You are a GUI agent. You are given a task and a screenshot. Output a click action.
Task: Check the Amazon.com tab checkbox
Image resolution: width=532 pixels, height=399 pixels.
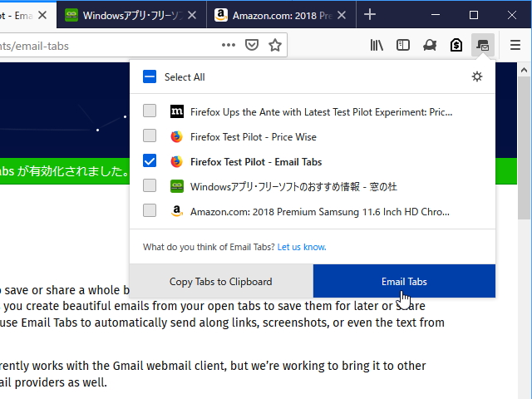tap(150, 210)
